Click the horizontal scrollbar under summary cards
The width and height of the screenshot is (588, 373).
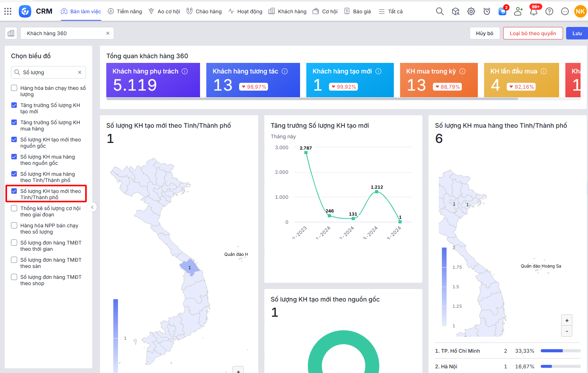pos(312,99)
